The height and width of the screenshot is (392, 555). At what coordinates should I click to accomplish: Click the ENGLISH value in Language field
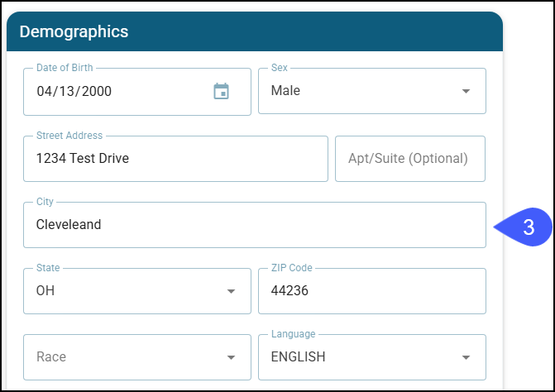tap(298, 357)
